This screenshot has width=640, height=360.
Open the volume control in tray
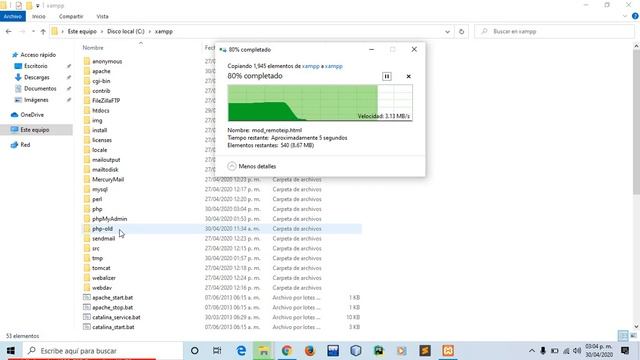pyautogui.click(x=577, y=351)
